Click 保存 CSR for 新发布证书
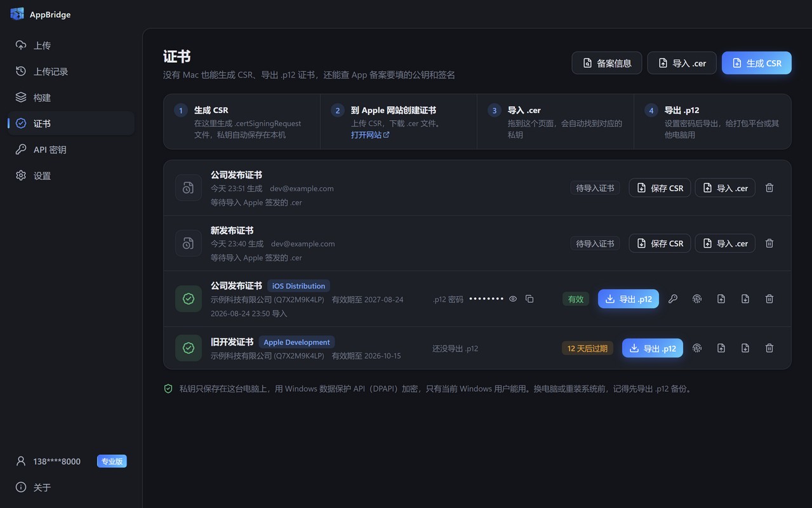 660,244
